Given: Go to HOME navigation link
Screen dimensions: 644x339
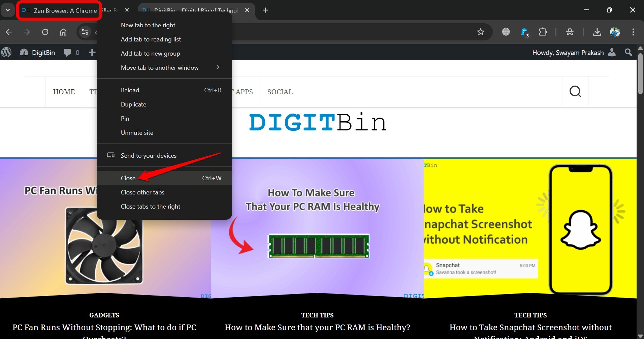Looking at the screenshot, I should tap(64, 92).
